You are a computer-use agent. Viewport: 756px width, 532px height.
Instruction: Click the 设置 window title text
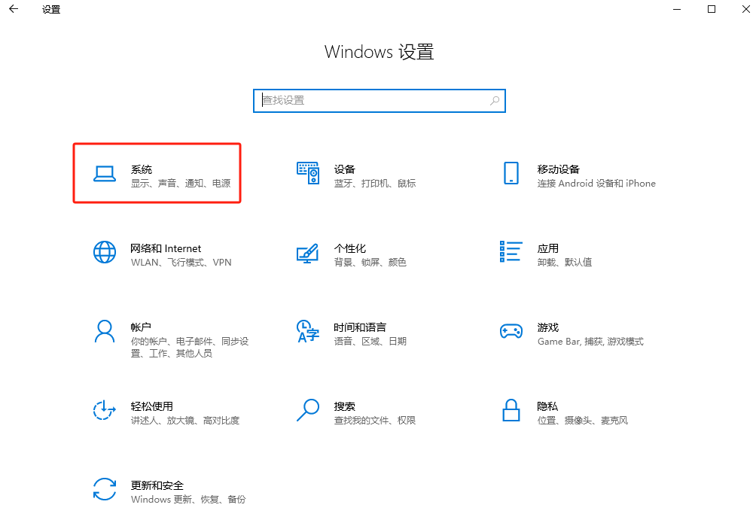[51, 10]
